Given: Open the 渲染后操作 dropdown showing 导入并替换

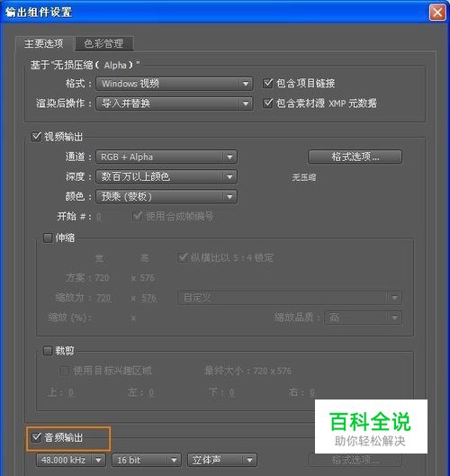Looking at the screenshot, I should tap(174, 103).
